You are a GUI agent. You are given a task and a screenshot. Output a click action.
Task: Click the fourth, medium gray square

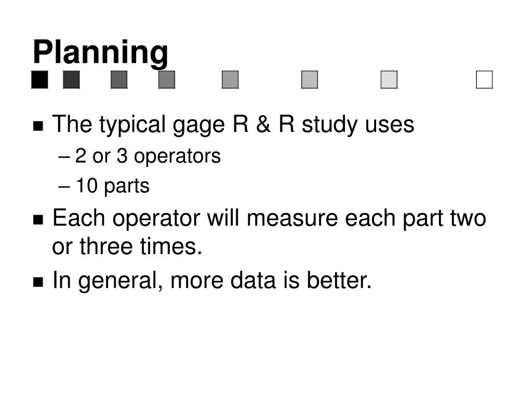tap(167, 79)
